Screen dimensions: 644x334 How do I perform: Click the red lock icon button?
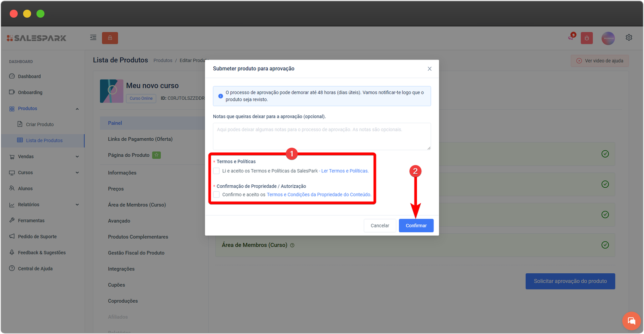(110, 38)
